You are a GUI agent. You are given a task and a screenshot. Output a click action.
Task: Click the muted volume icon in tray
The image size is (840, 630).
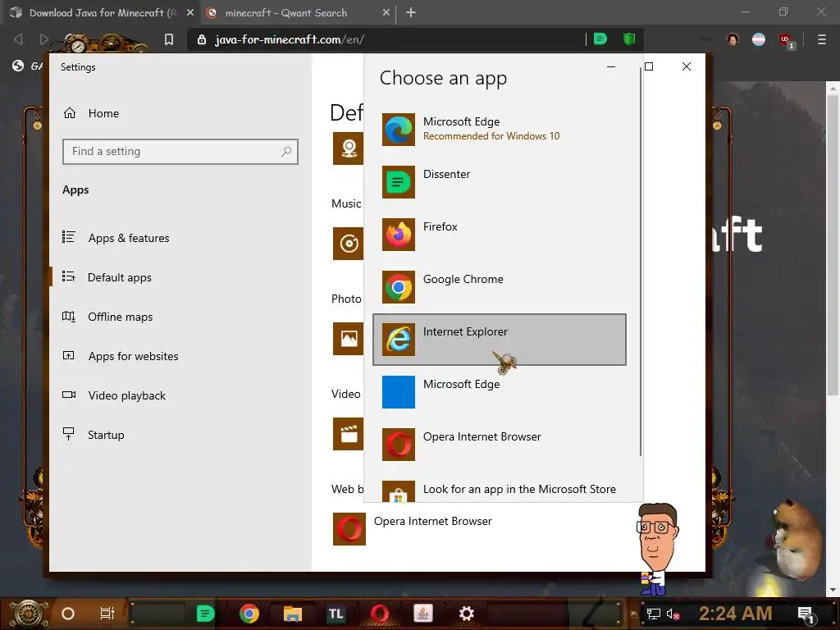click(673, 614)
